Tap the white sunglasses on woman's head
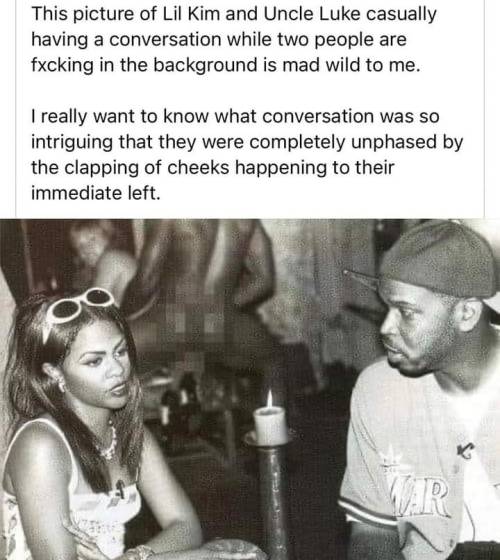Viewport: 500px width, 560px height. tap(79, 306)
